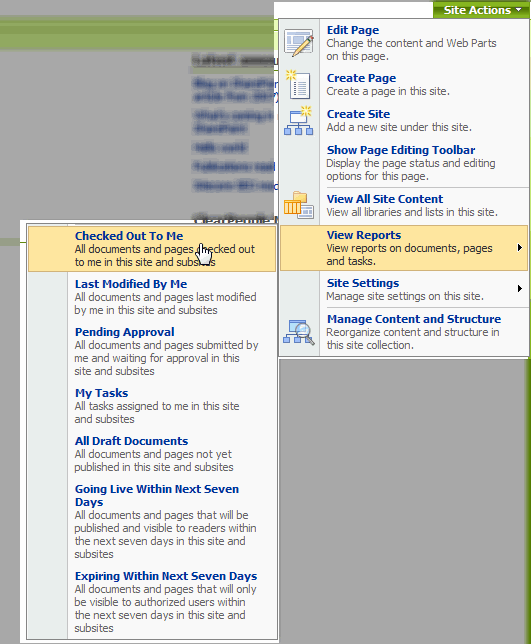Screen dimensions: 531x644
Task: Click 'Manage site settings on this site.' text
Action: [405, 296]
